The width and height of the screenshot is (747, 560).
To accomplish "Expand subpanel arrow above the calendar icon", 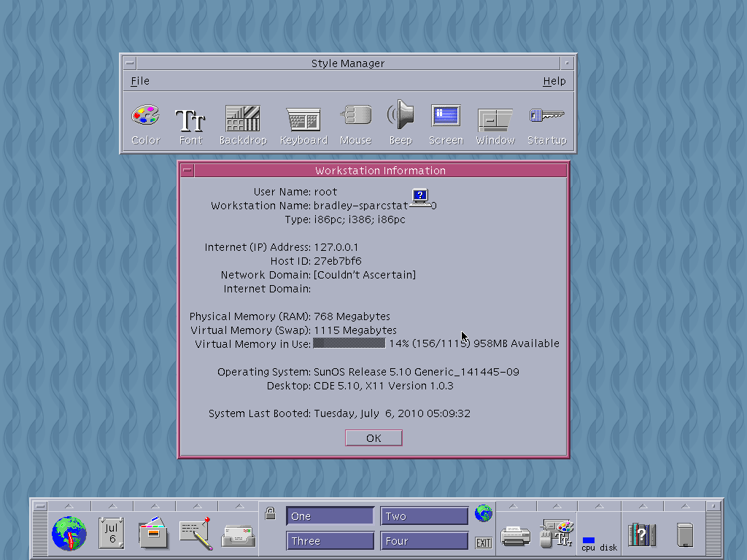I will pos(112,506).
